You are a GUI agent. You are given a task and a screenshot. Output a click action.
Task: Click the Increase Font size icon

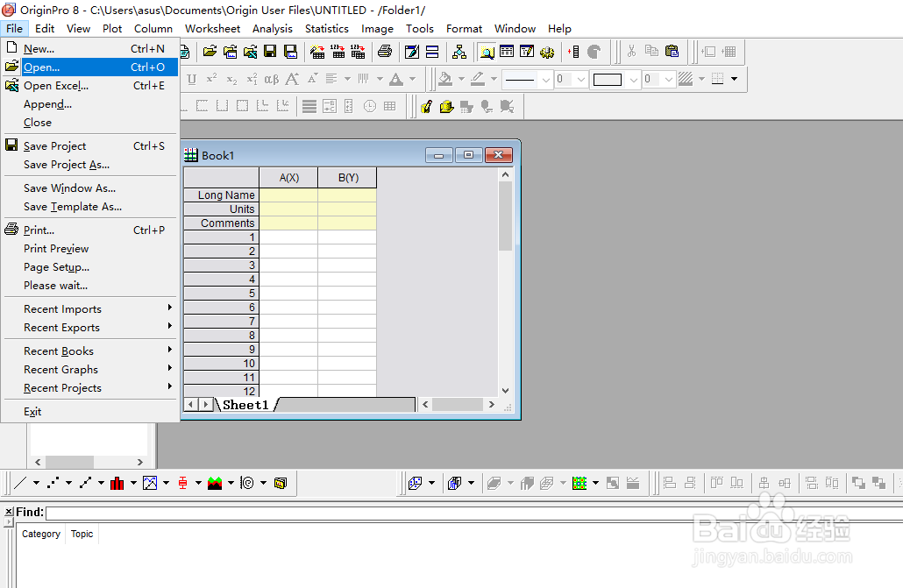[x=292, y=79]
